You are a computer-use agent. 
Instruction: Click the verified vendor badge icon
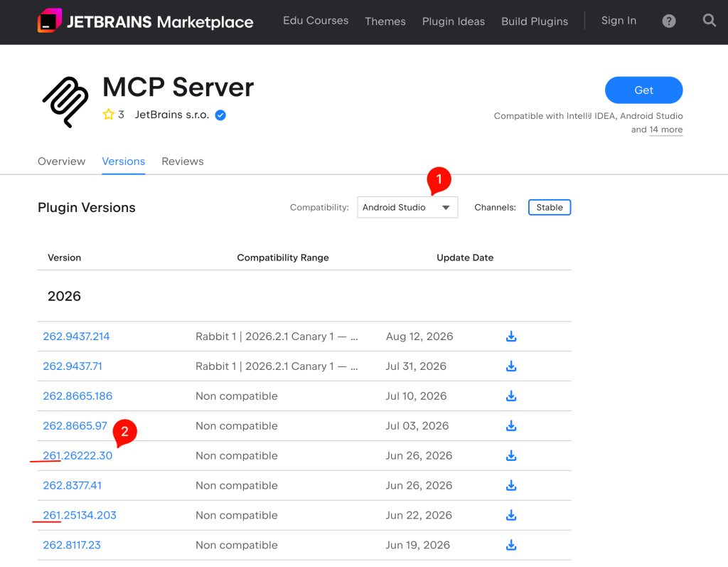220,115
